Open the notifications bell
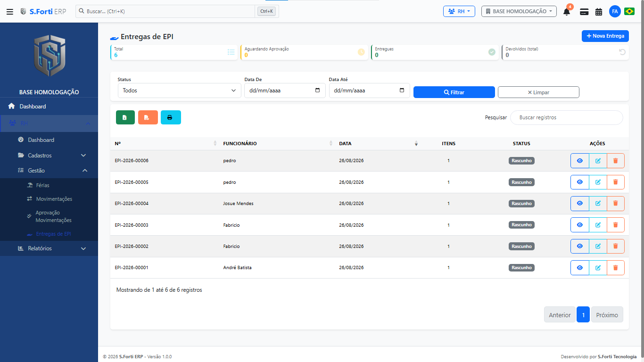The height and width of the screenshot is (362, 644). [567, 11]
